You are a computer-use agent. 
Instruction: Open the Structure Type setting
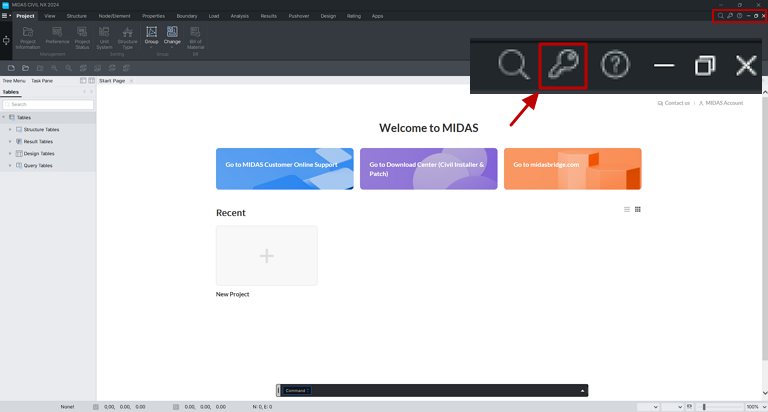point(127,38)
